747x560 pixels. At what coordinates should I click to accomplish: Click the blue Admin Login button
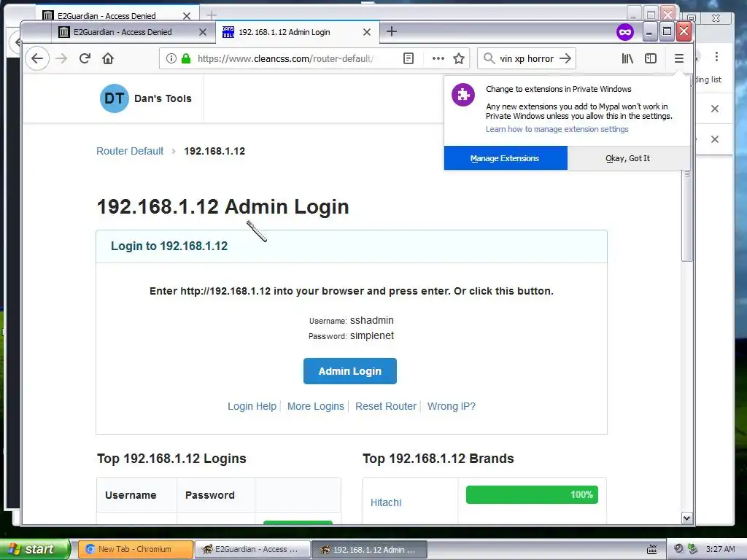click(349, 371)
